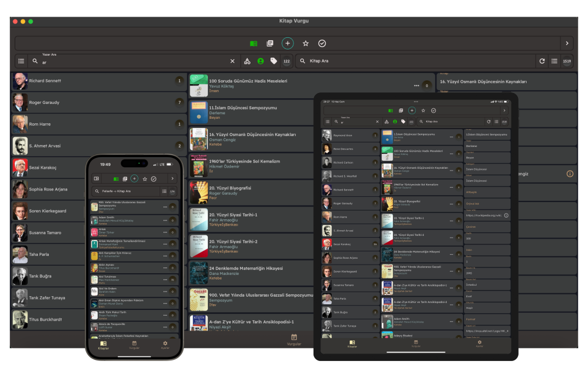Image resolution: width=588 pixels, height=365 pixels.
Task: Open 1960'lar Türkiyesinde Sol Kemalizm in Mac window
Action: (252, 166)
